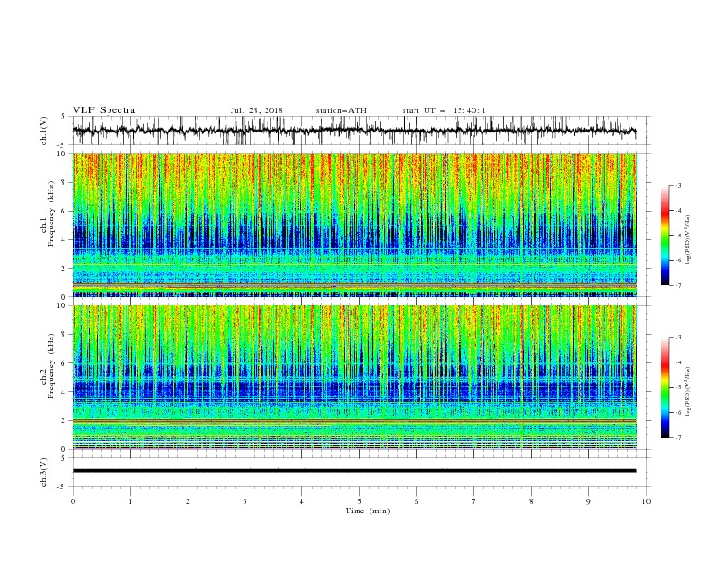Click the flat black ch.3 voltage trace
This screenshot has width=728, height=563.
tap(354, 471)
